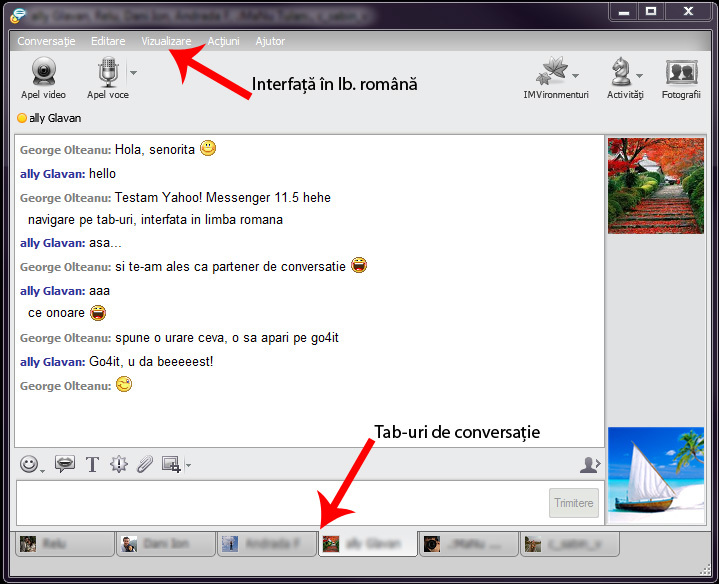
Task: Open the audibles lips icon
Action: pyautogui.click(x=65, y=464)
